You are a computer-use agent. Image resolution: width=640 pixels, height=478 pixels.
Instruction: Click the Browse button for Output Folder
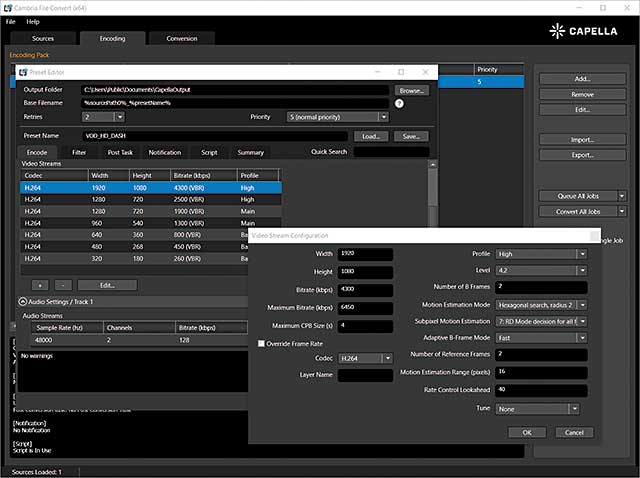411,91
